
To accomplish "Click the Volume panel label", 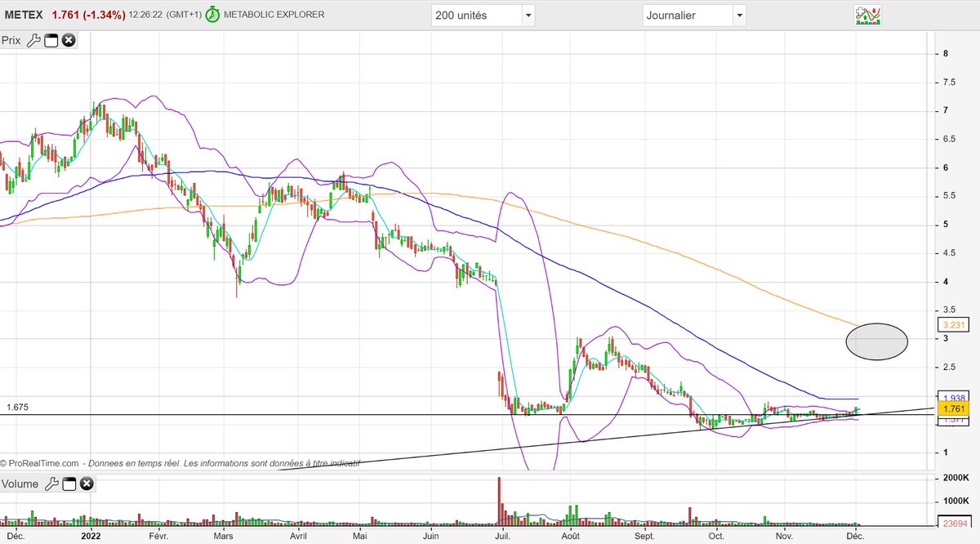I will click(20, 484).
